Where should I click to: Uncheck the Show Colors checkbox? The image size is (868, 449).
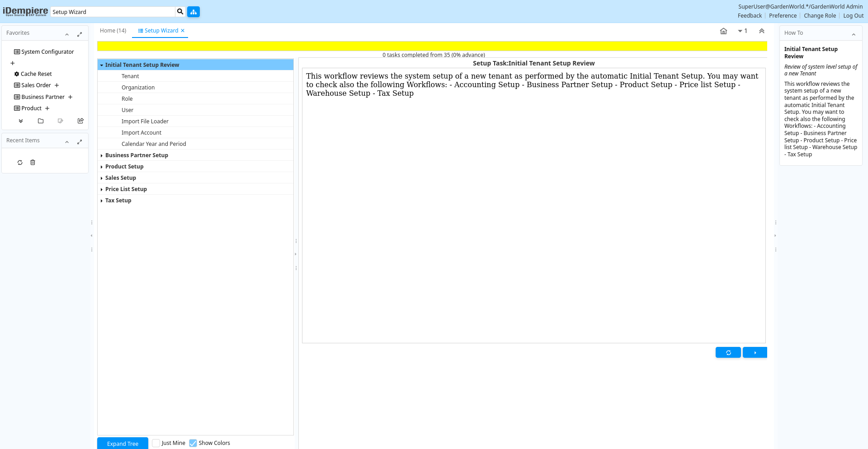tap(193, 443)
